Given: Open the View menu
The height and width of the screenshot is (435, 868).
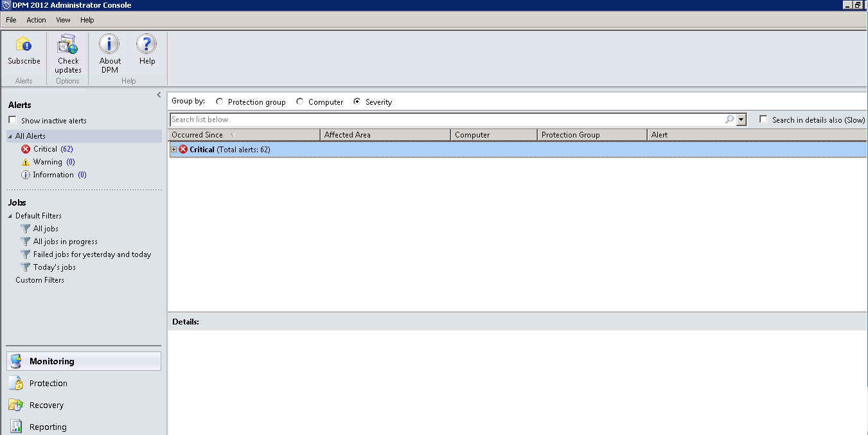Looking at the screenshot, I should (63, 20).
